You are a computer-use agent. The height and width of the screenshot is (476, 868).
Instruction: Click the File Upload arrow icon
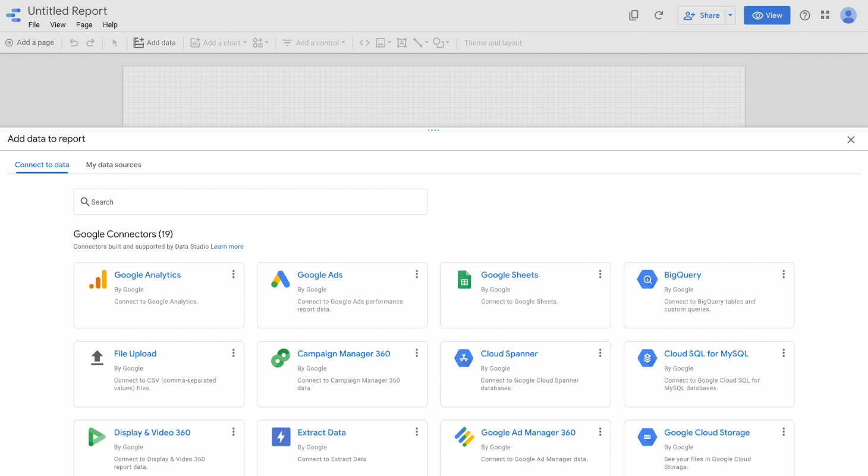point(97,358)
